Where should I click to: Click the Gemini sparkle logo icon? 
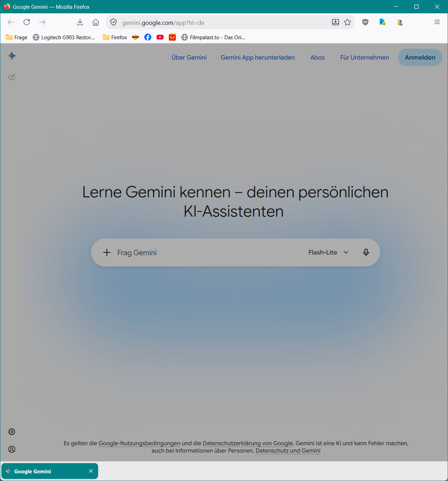click(12, 56)
